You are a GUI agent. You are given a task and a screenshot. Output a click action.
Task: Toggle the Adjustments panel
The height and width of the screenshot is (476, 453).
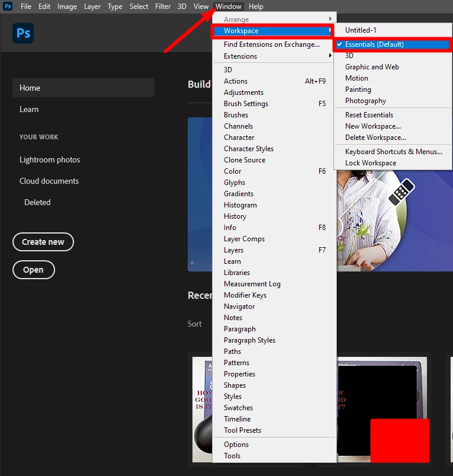click(274, 92)
